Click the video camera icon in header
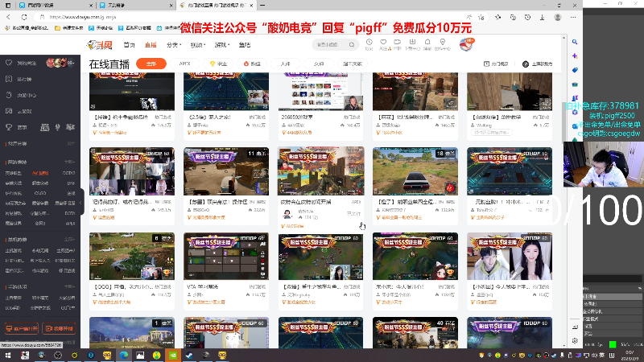Image resolution: width=644 pixels, height=362 pixels. coord(397,42)
